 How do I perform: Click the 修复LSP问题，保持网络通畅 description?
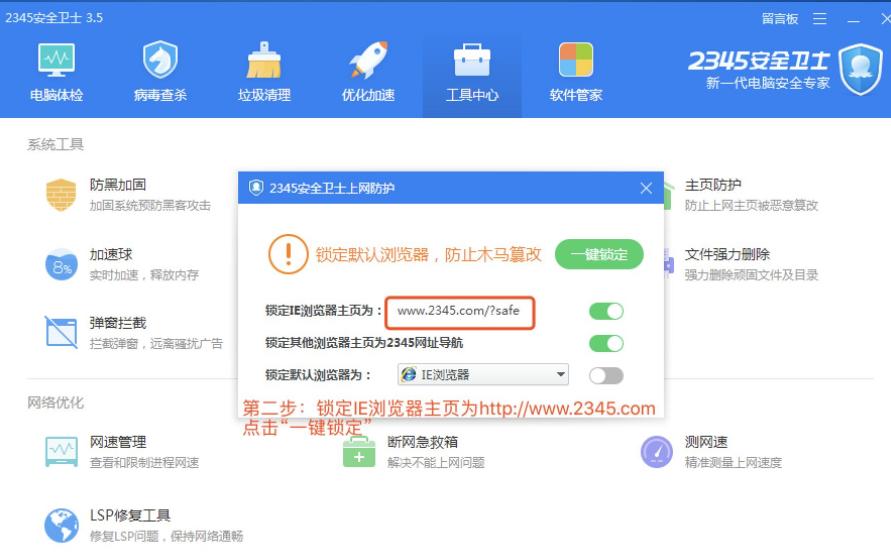pos(166,536)
